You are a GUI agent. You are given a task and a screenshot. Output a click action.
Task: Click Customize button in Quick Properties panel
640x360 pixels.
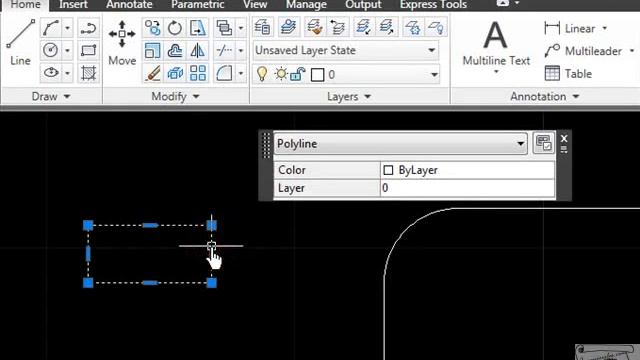543,143
